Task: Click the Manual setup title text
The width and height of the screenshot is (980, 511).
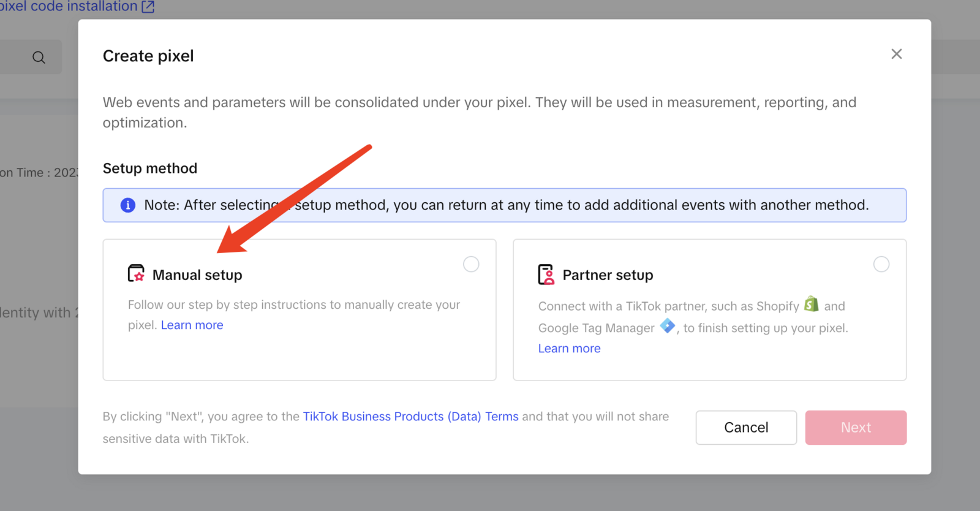Action: click(197, 275)
